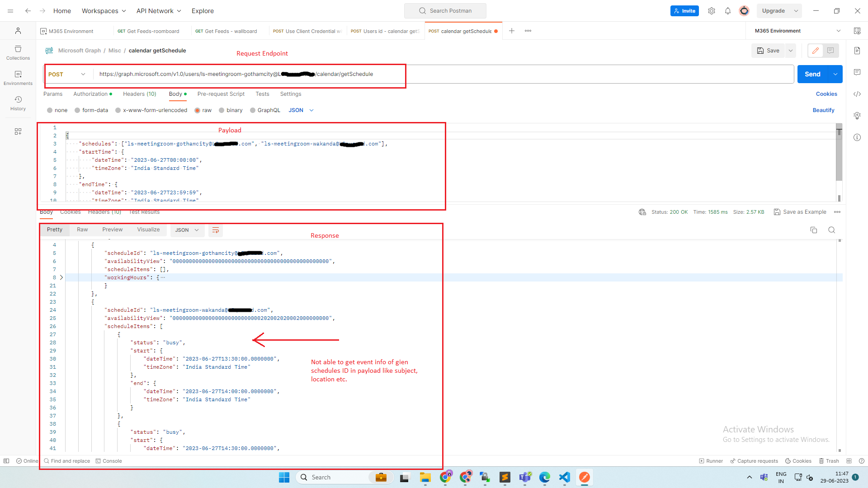This screenshot has width=868, height=488.
Task: Open the user profile icon in sidebar
Action: click(x=18, y=31)
